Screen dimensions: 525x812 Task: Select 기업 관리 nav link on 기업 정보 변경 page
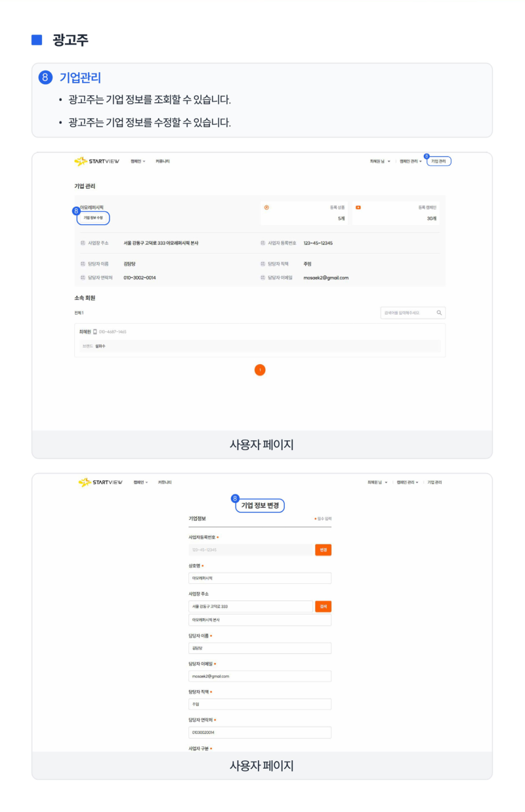(x=434, y=482)
